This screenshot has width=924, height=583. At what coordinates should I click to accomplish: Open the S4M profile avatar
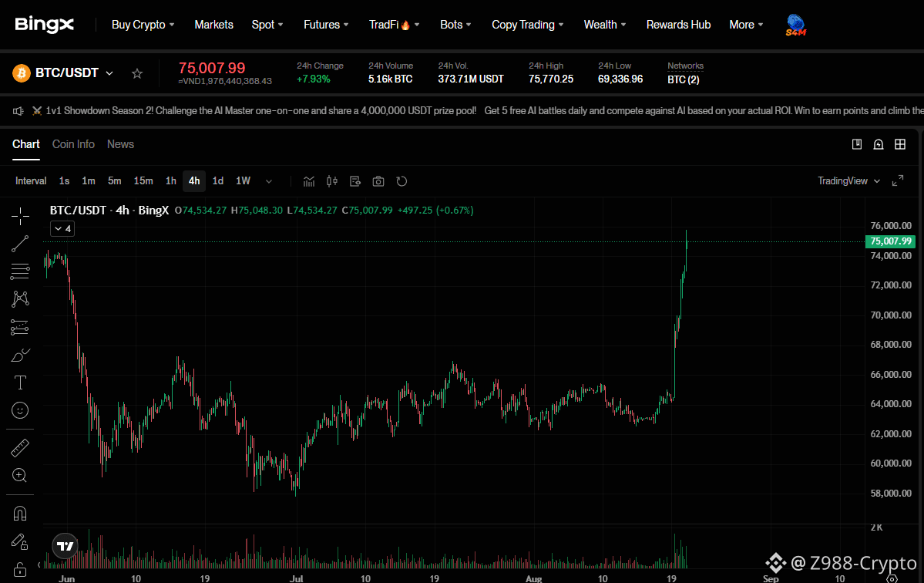tap(795, 25)
